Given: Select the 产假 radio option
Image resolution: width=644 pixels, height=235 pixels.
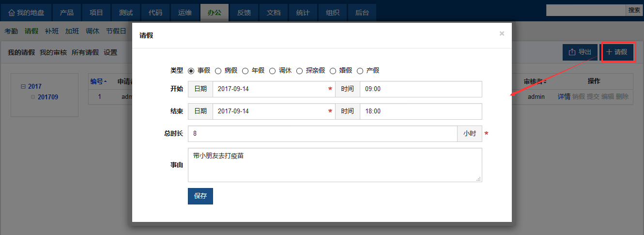Looking at the screenshot, I should click(x=360, y=71).
